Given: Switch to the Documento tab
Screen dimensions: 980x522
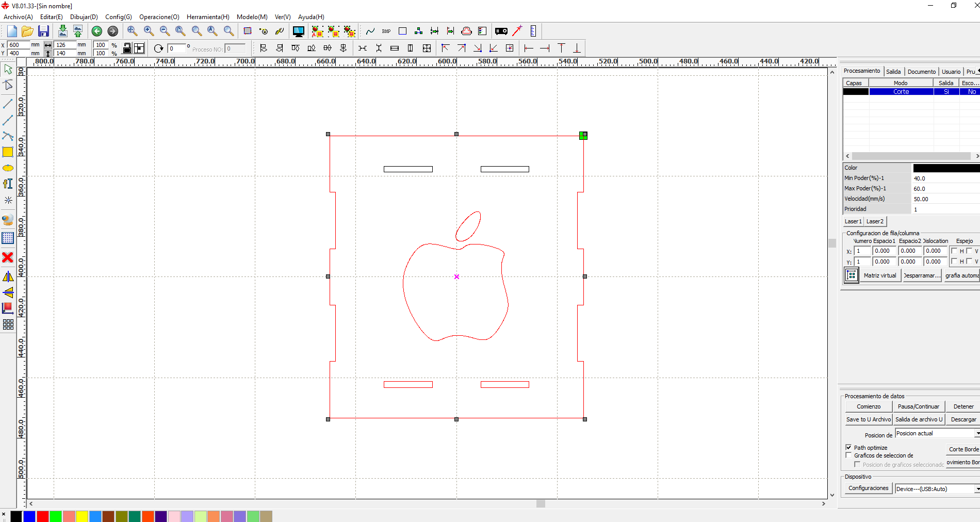Looking at the screenshot, I should [x=922, y=72].
